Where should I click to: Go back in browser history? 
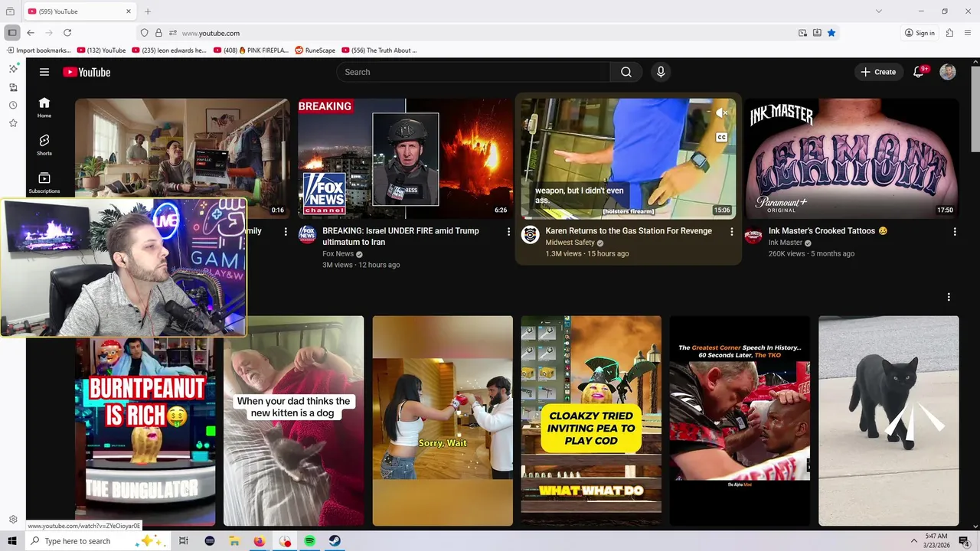pyautogui.click(x=31, y=33)
